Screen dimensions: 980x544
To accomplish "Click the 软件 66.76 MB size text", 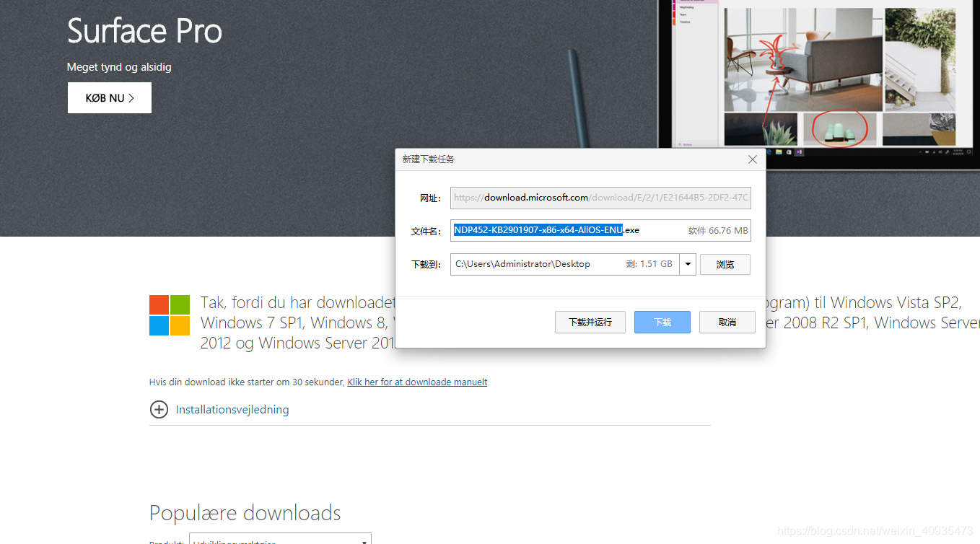I will (x=718, y=231).
